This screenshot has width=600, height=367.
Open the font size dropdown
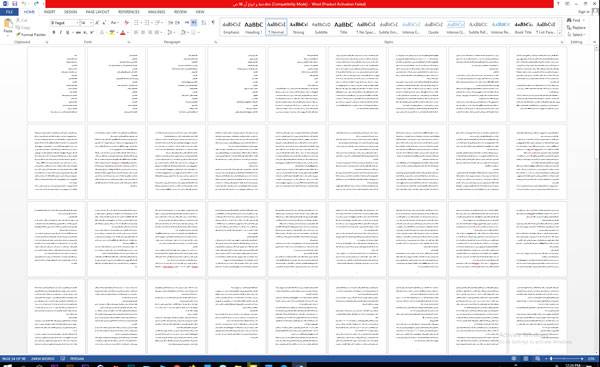86,23
